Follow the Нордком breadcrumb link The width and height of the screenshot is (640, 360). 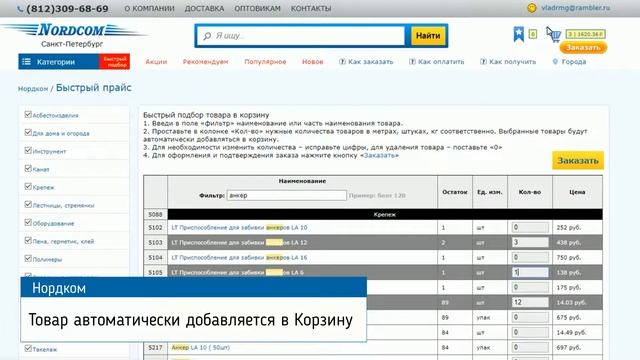[33, 89]
